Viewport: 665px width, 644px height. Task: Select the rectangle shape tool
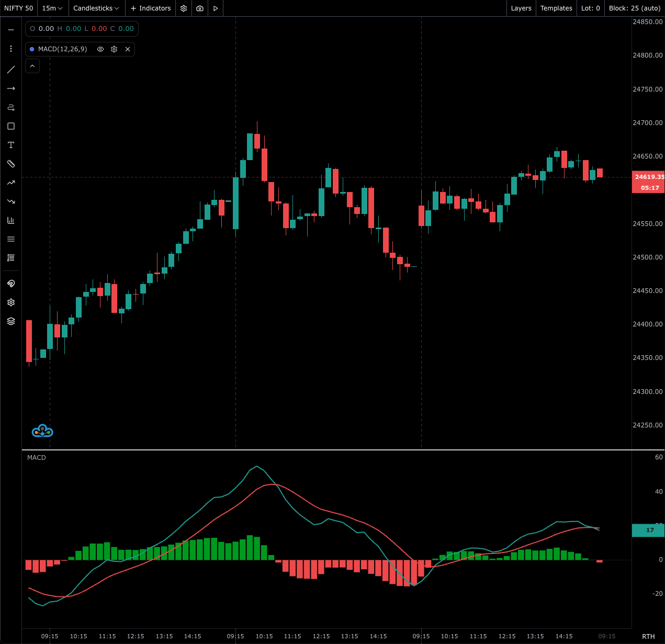click(x=11, y=126)
